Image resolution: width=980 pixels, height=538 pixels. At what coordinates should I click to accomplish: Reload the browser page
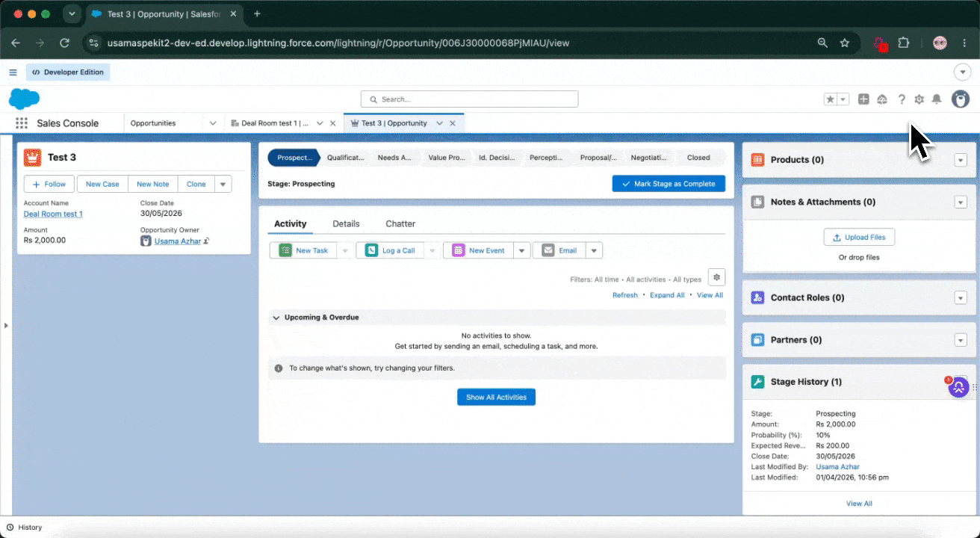[x=65, y=43]
